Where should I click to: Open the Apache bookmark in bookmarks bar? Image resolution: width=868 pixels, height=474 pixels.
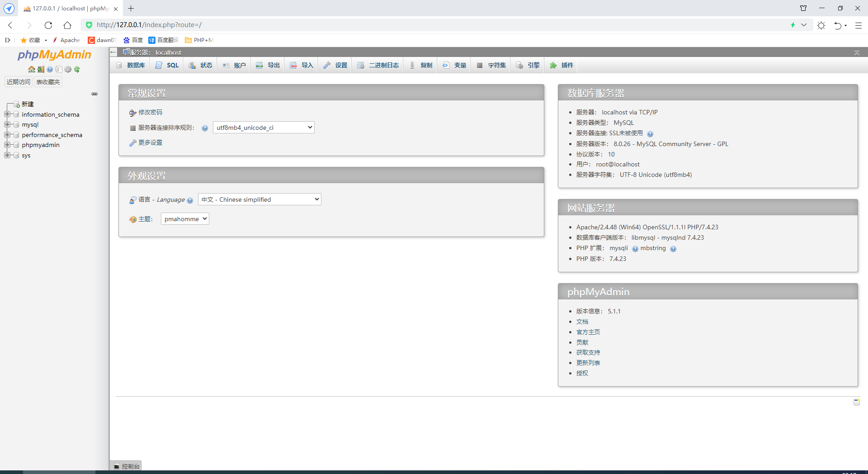point(66,40)
